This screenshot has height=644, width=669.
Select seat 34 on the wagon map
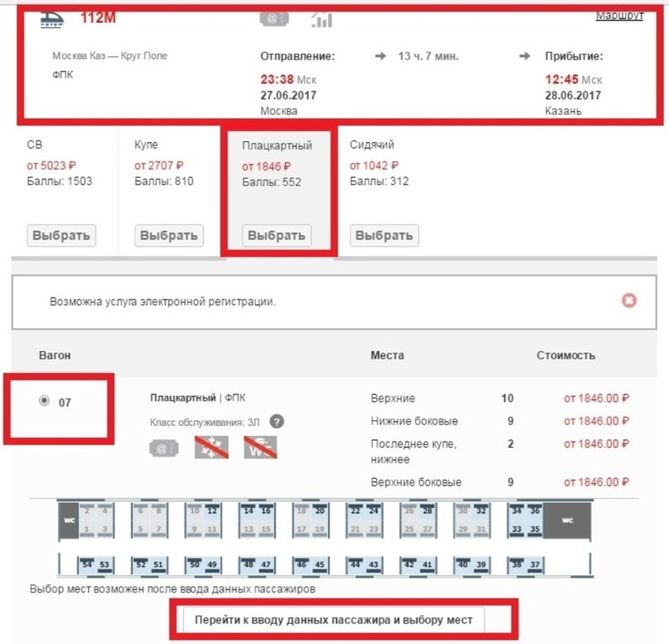516,511
